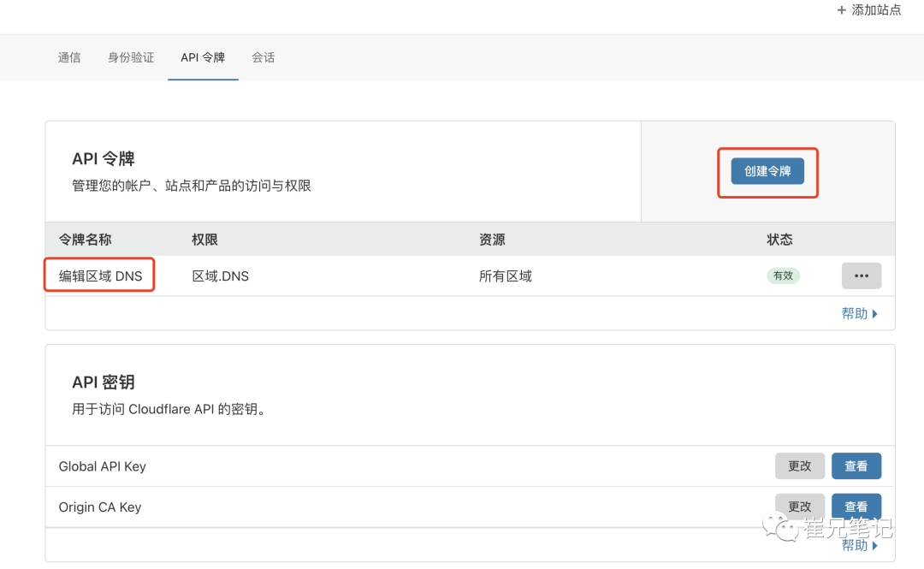Expand 帮助 in the API 令牌 section
This screenshot has height=569, width=924.
point(859,313)
